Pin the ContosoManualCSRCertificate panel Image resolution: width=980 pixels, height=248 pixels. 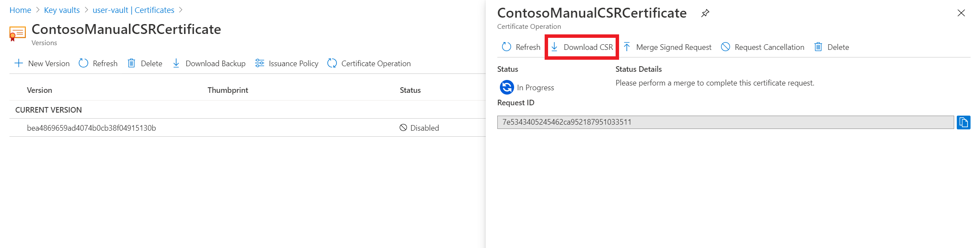pos(705,13)
